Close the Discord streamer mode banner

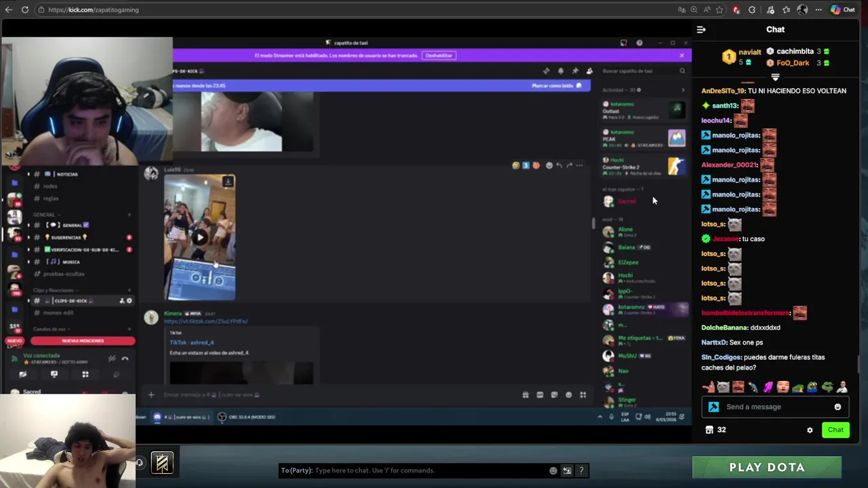[x=682, y=56]
